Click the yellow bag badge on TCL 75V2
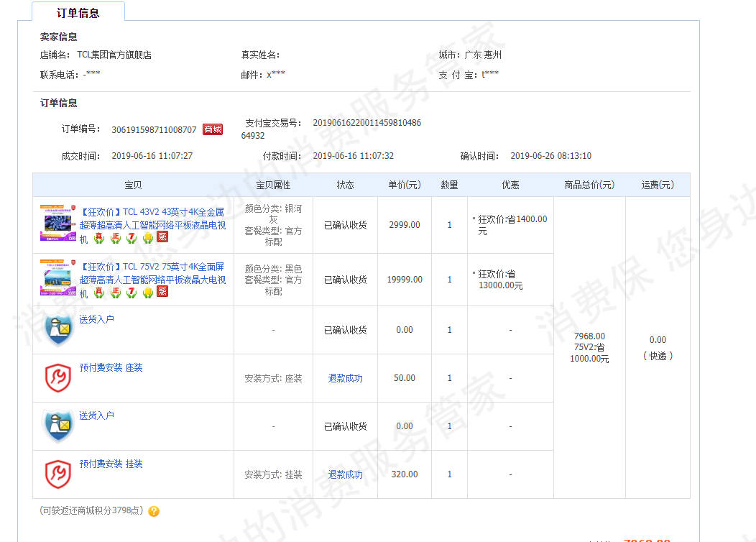 coord(148,293)
